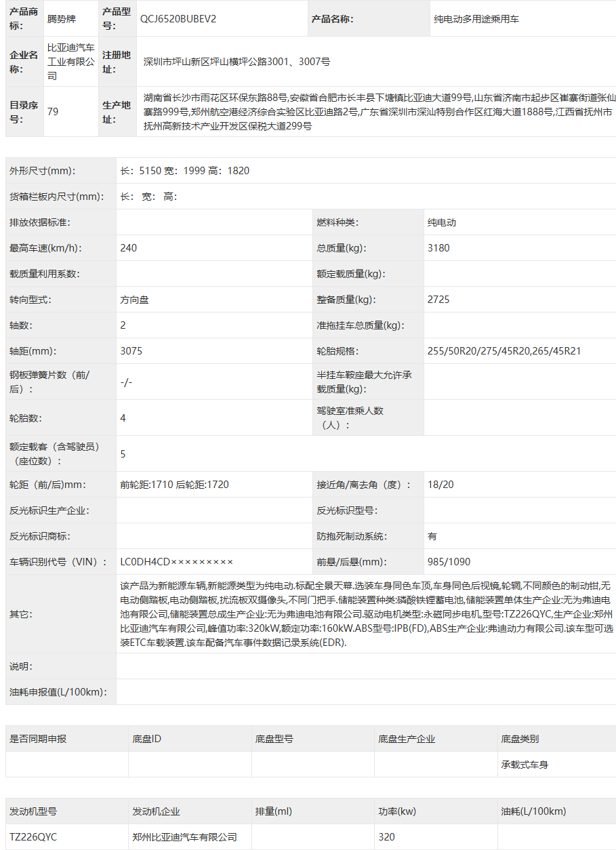The height and width of the screenshot is (850, 616).
Task: Click anti-lock braking value 有
Action: [432, 537]
